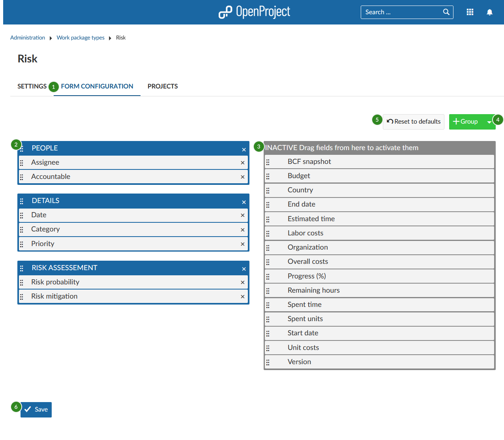Open Administration breadcrumb link
This screenshot has width=504, height=440.
[x=28, y=38]
